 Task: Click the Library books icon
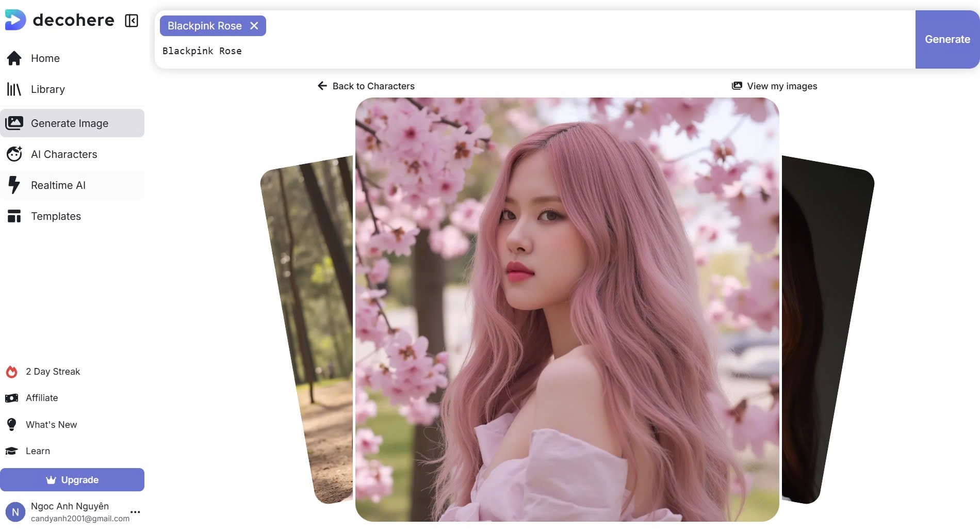click(x=14, y=89)
